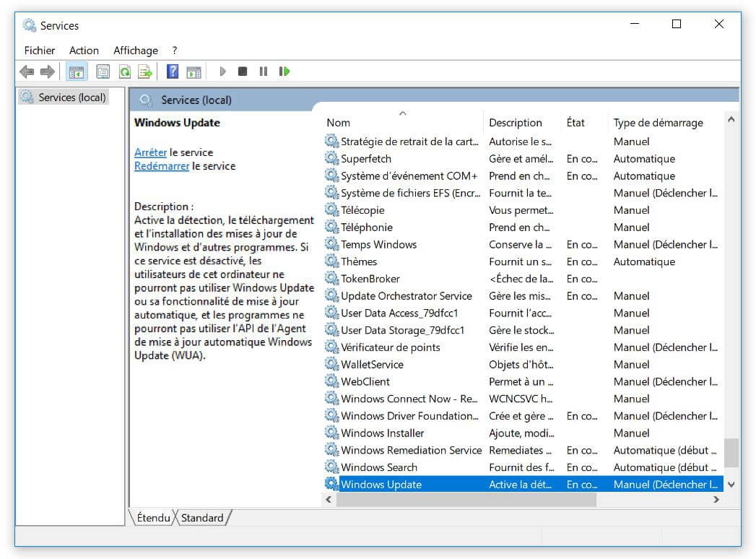The width and height of the screenshot is (756, 559).
Task: Open the Action menu
Action: click(84, 50)
